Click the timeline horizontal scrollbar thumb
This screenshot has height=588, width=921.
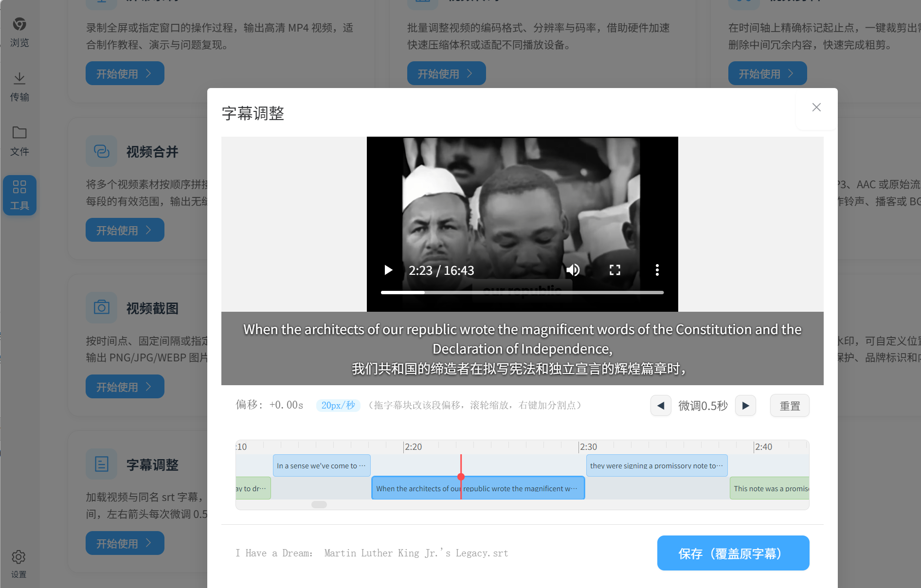pos(319,504)
